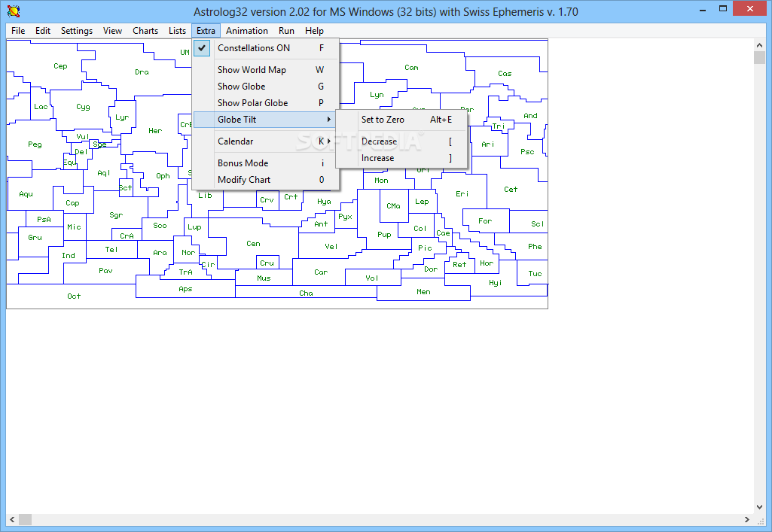Click the 'Her' constellation label
The image size is (772, 532).
coord(155,131)
